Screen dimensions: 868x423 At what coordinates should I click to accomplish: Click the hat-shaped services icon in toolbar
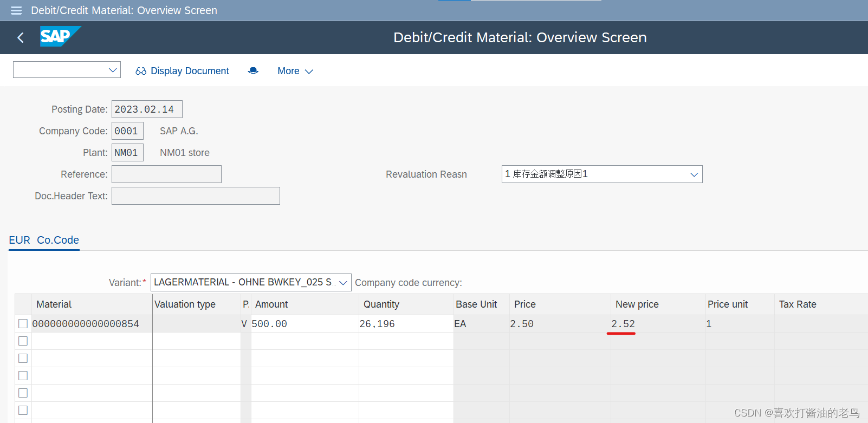[x=253, y=71]
